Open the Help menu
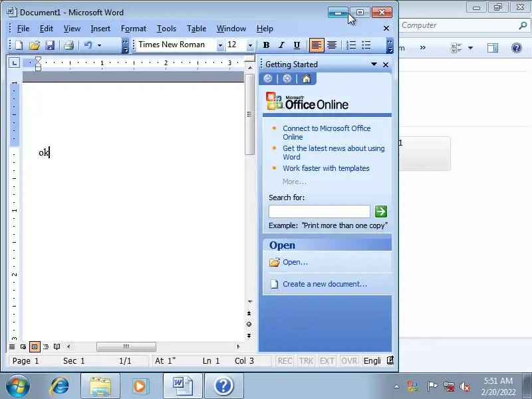This screenshot has height=399, width=532. 265,29
